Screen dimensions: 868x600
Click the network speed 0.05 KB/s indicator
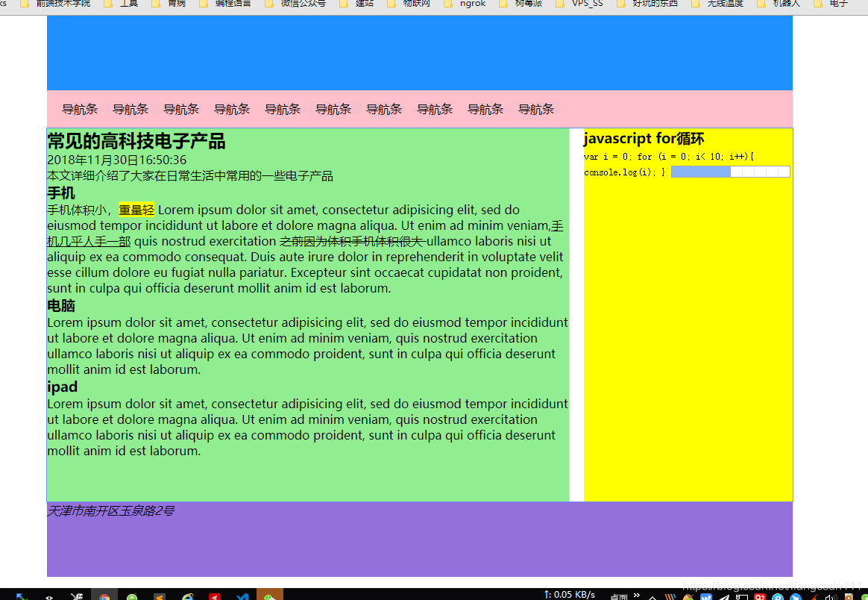point(570,595)
